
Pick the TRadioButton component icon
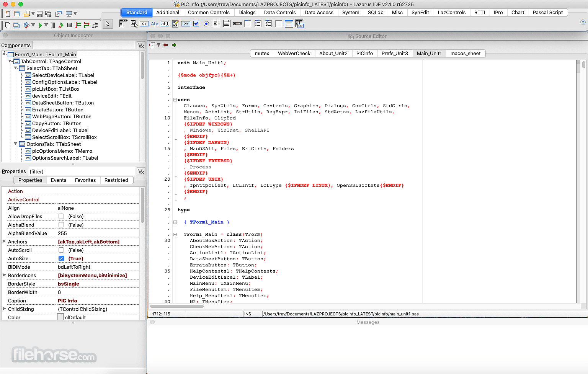pos(206,24)
